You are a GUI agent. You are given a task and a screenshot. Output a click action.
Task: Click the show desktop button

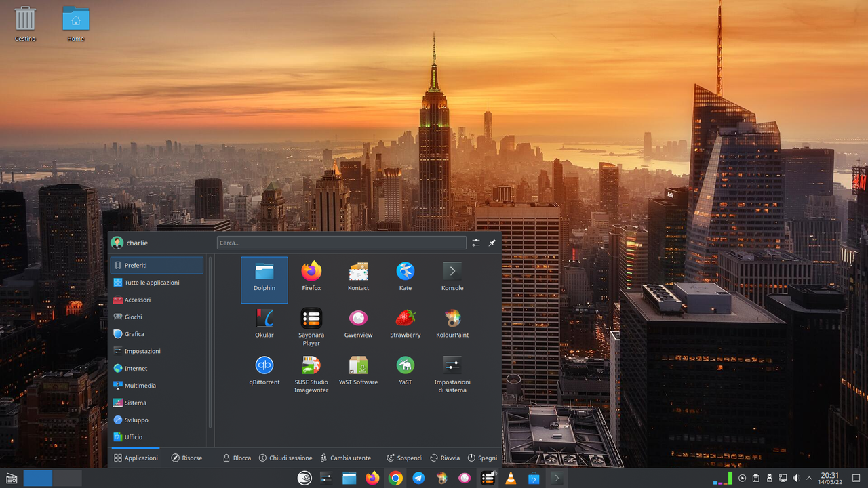click(856, 479)
